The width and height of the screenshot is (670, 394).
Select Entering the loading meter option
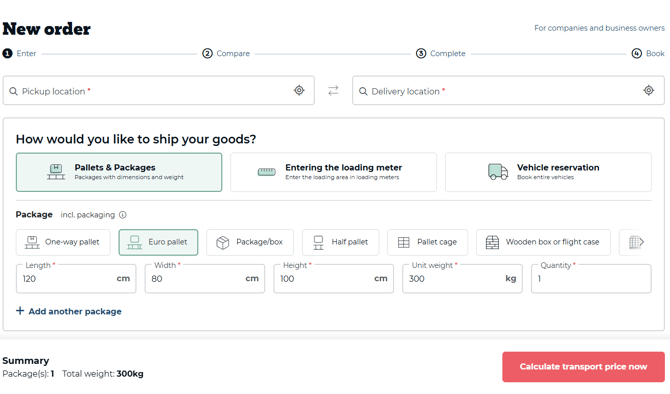pyautogui.click(x=333, y=172)
